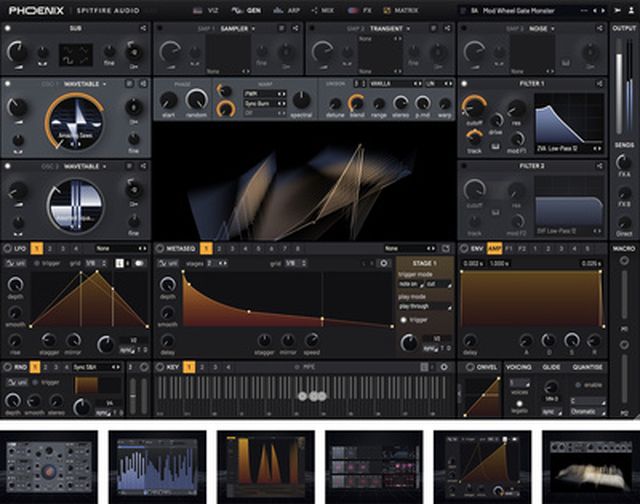Open the MATRIX tab
This screenshot has width=640, height=504.
click(x=401, y=11)
